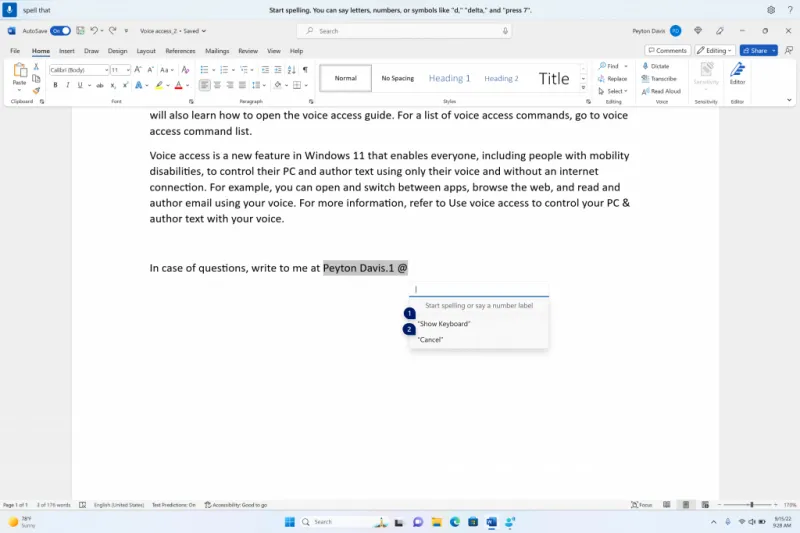
Task: Choose "Show Keyboard" in the spelling popup
Action: [x=445, y=324]
